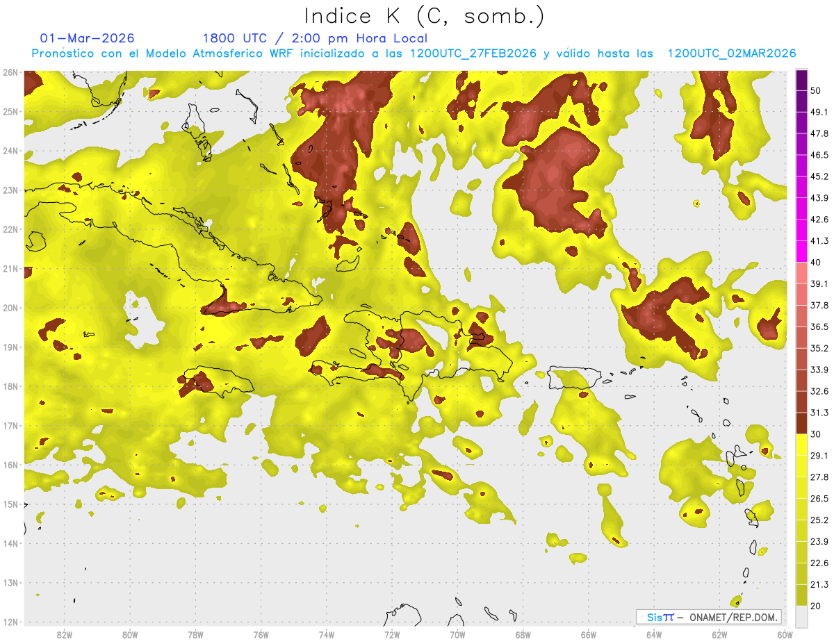Click the grey colorbar segment below 20

[x=801, y=616]
